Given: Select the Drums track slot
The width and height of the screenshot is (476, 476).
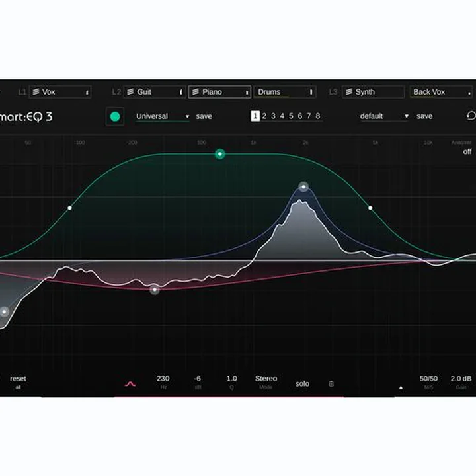Looking at the screenshot, I should pyautogui.click(x=285, y=92).
